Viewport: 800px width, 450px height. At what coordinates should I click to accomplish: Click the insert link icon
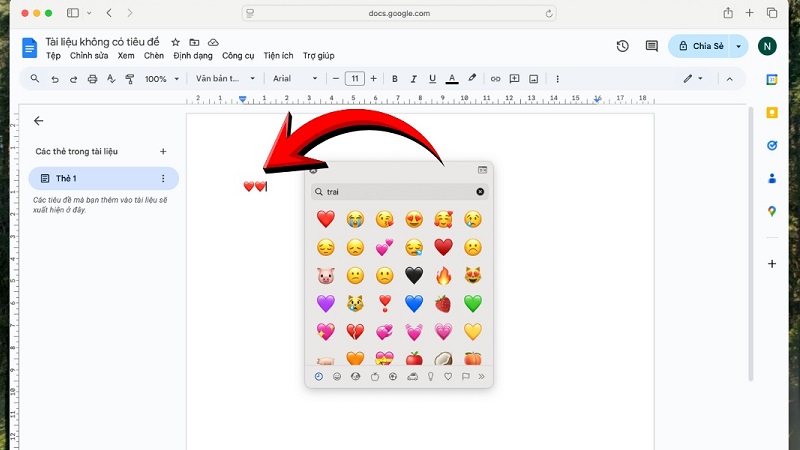pyautogui.click(x=494, y=79)
